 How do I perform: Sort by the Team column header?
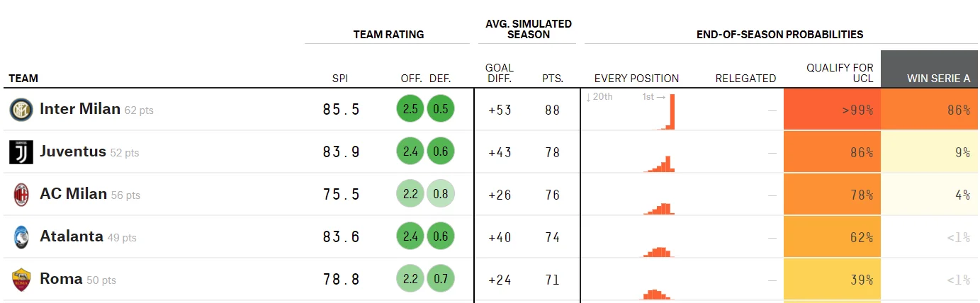pos(23,79)
